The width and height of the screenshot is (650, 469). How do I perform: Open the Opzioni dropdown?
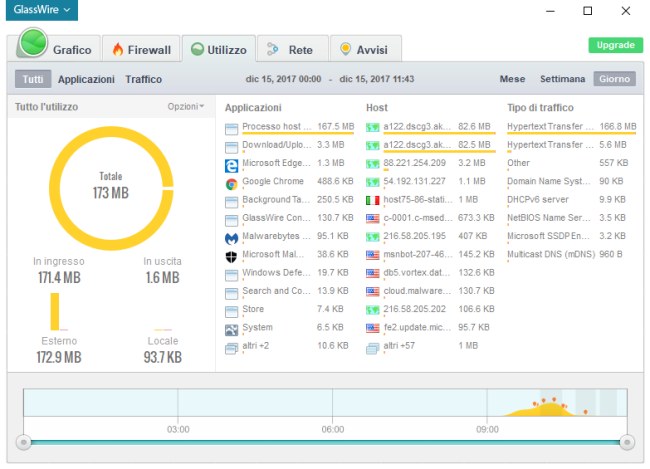186,107
